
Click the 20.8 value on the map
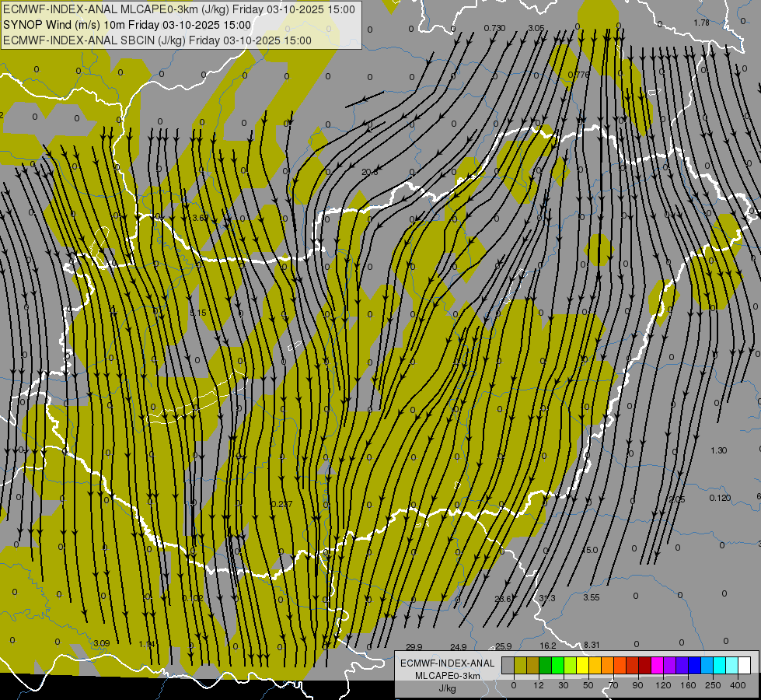click(x=369, y=172)
